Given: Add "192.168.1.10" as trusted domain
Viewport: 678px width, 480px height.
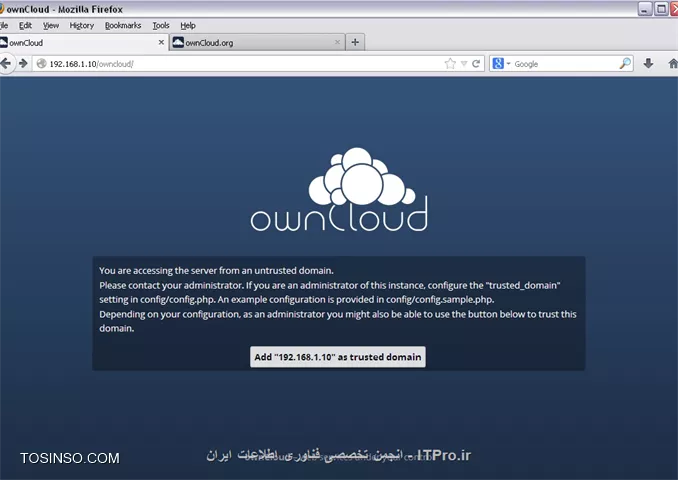Looking at the screenshot, I should (x=338, y=357).
